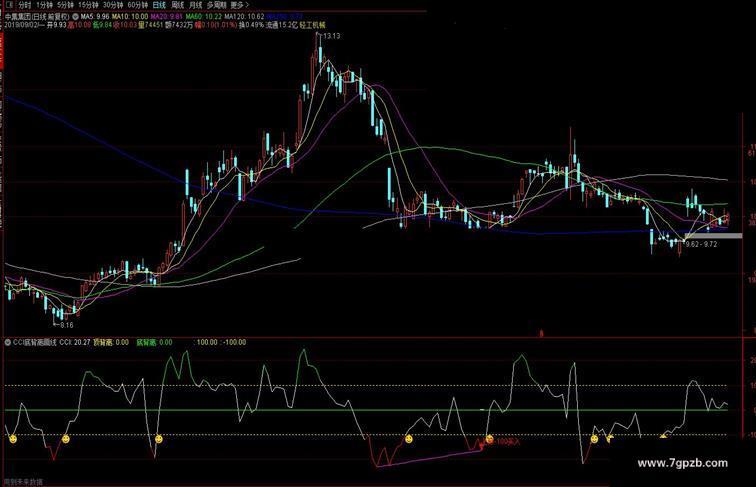Click the CCI底背离画线 indicator name
Viewport: 756px width, 487px height.
(x=35, y=342)
